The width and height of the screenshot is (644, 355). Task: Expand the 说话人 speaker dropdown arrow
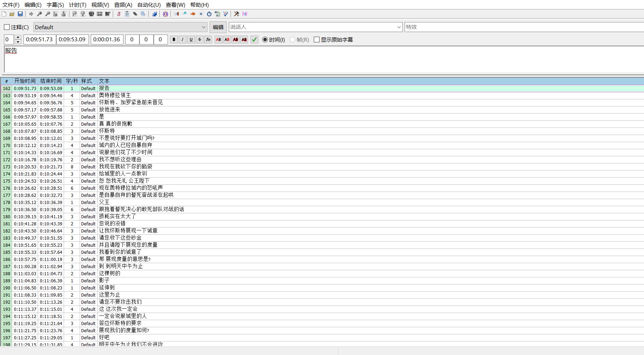pyautogui.click(x=399, y=27)
